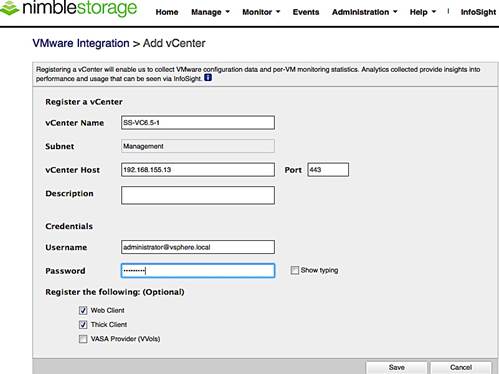This screenshot has height=374, width=499.
Task: Open the Help dropdown menu
Action: click(x=423, y=12)
